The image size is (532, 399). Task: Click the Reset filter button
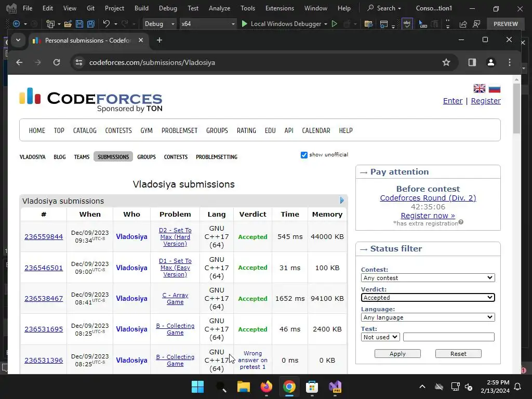point(458,353)
